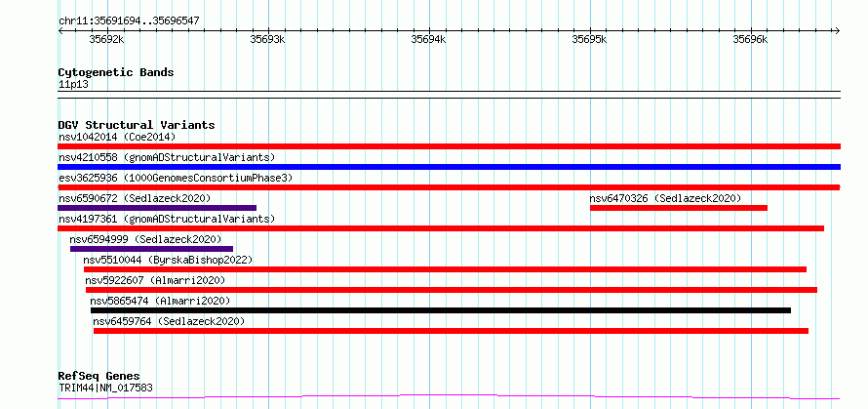Click the 35692k ruler tick label
Viewport: 868px width, 409px height.
coord(107,39)
